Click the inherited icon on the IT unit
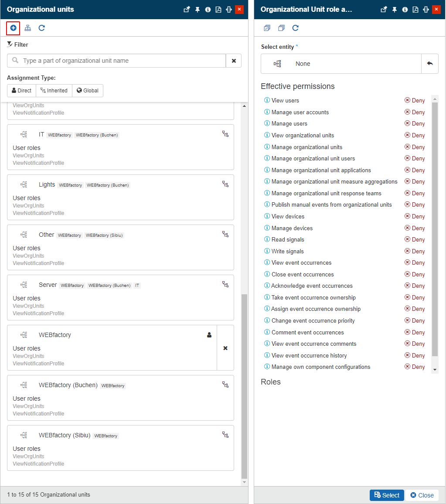The height and width of the screenshot is (504, 446). click(225, 134)
